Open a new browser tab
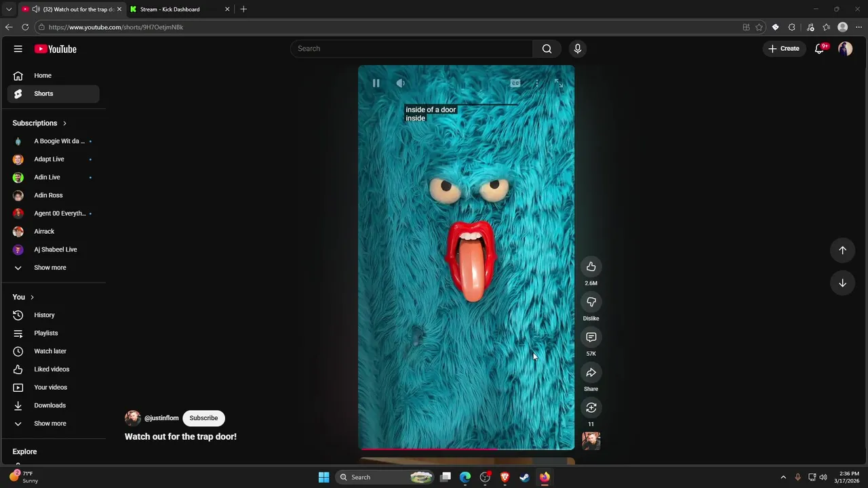 [x=243, y=9]
